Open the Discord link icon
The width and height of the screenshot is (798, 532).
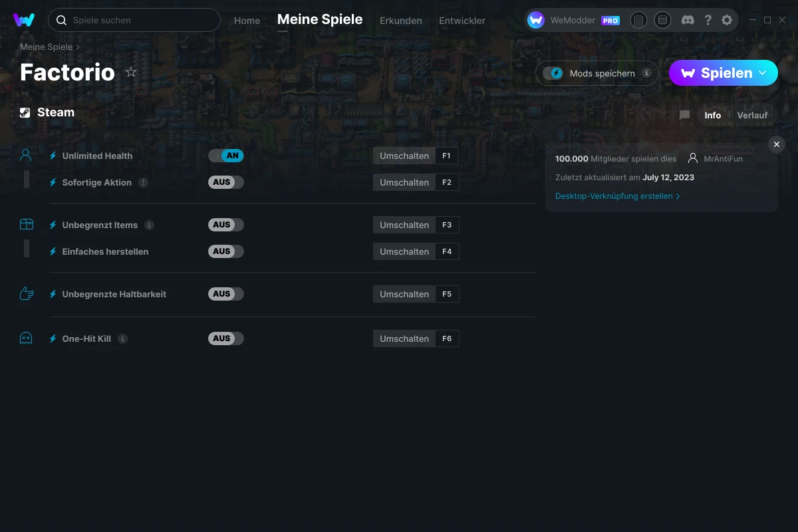(688, 20)
